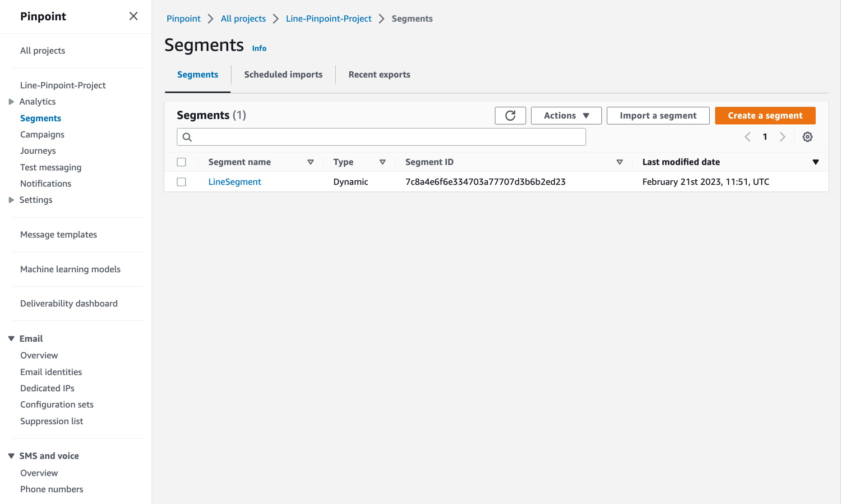Open the LineSegment segment
Image resolution: width=841 pixels, height=504 pixels.
pyautogui.click(x=235, y=182)
